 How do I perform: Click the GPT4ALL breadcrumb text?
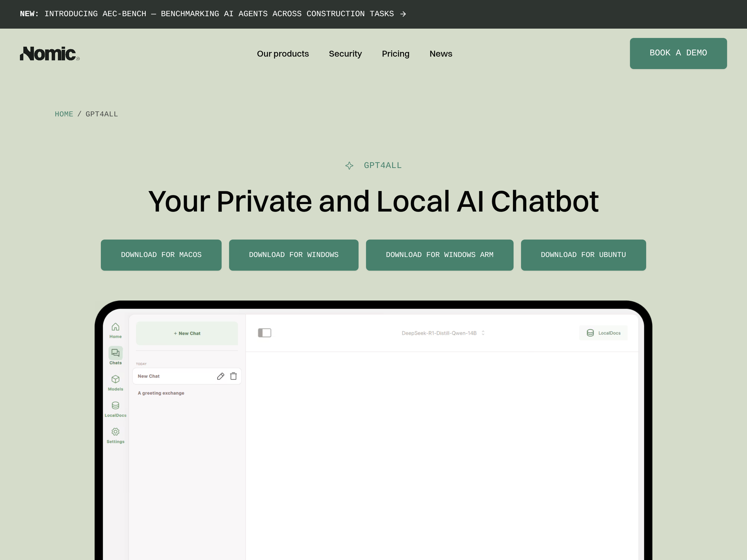102,114
